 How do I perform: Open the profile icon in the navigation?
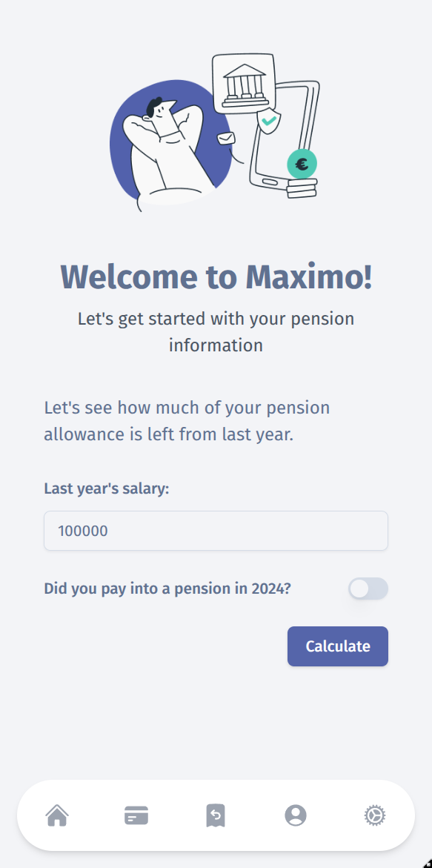295,815
